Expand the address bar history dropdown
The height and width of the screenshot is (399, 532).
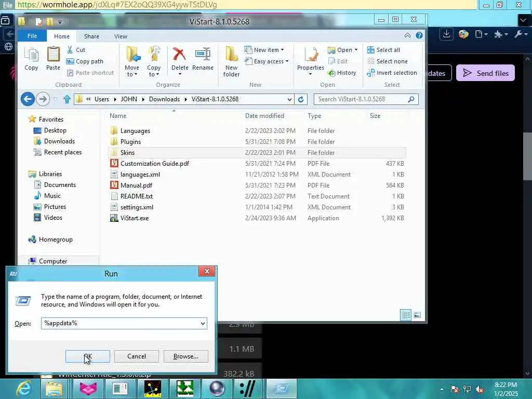(x=289, y=99)
